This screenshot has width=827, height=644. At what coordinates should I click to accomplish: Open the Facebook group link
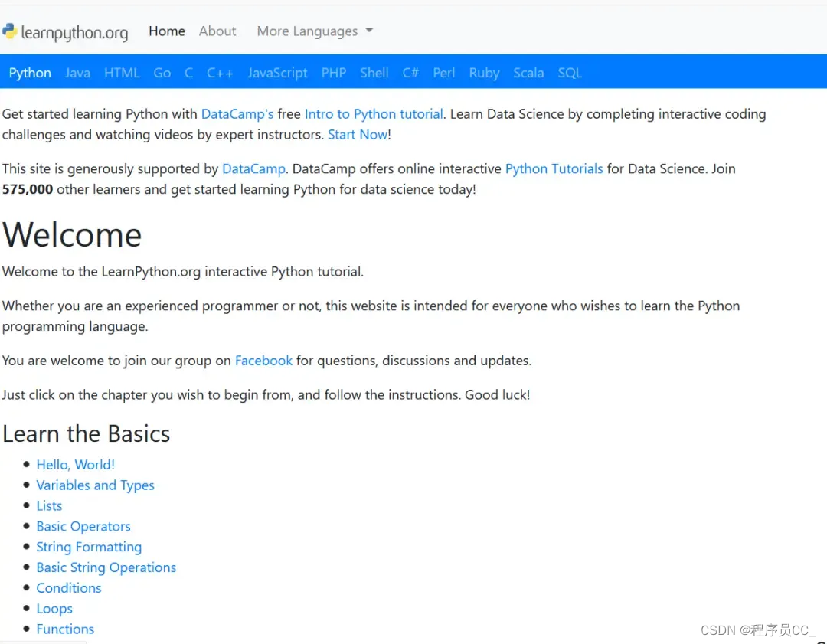[263, 361]
